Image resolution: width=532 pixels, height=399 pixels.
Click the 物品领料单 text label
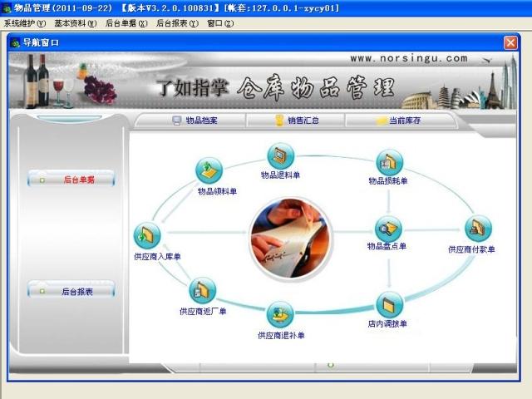[217, 191]
